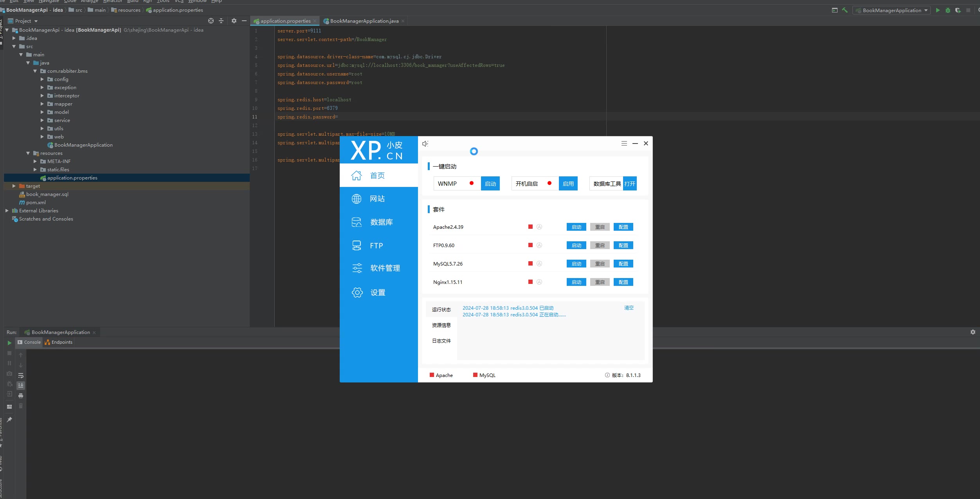Click 启动 button for WNMP
Viewport: 980px width, 499px height.
490,184
